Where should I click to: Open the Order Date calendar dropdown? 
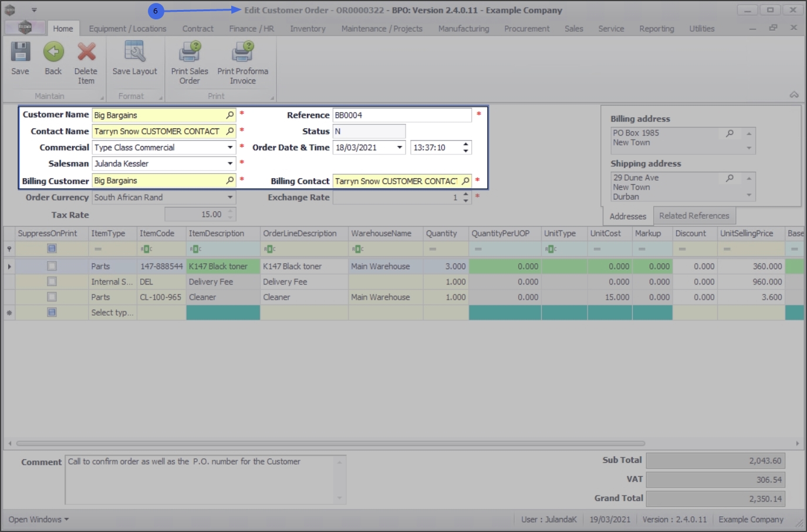pyautogui.click(x=400, y=148)
